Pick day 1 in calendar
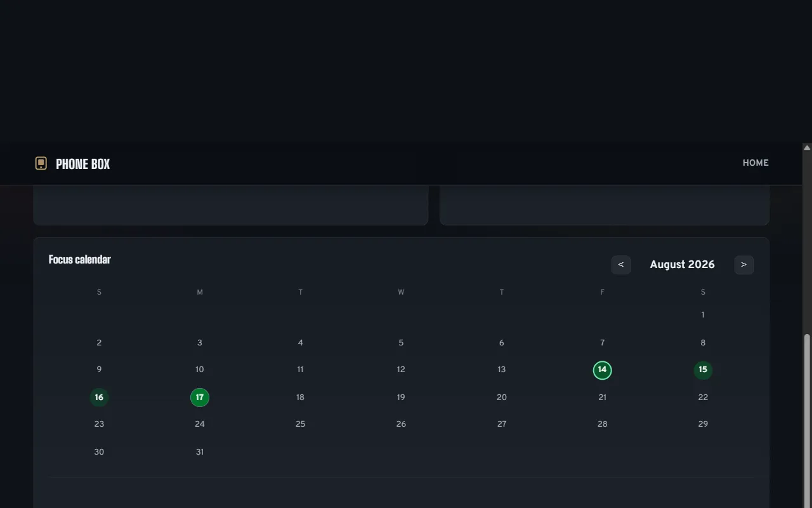Image resolution: width=812 pixels, height=508 pixels. click(x=703, y=315)
